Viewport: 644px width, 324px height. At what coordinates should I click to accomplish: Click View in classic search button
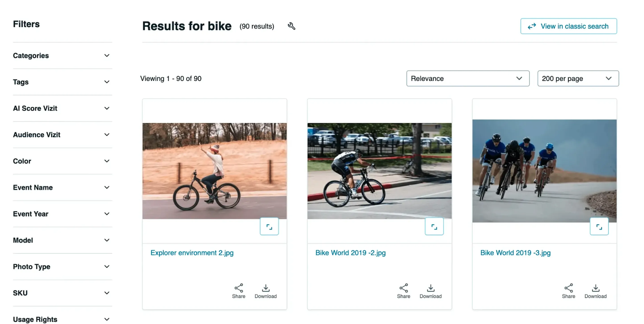tap(568, 26)
